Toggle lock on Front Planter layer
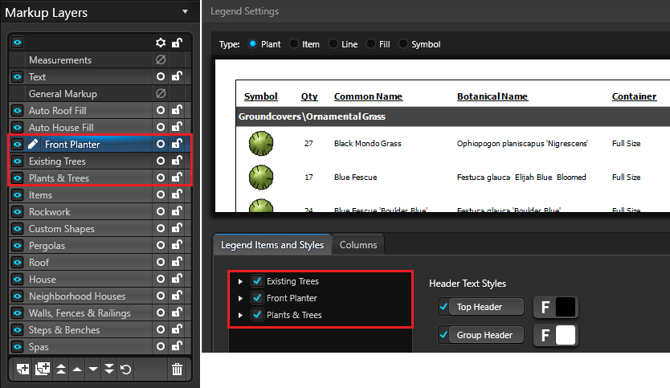This screenshot has width=670, height=388. [177, 144]
